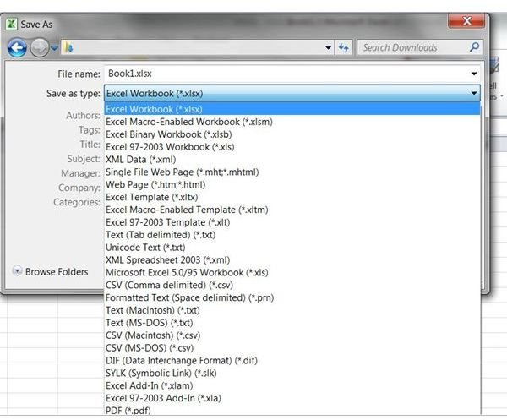
Task: Click the Back navigation arrow button
Action: [x=17, y=48]
